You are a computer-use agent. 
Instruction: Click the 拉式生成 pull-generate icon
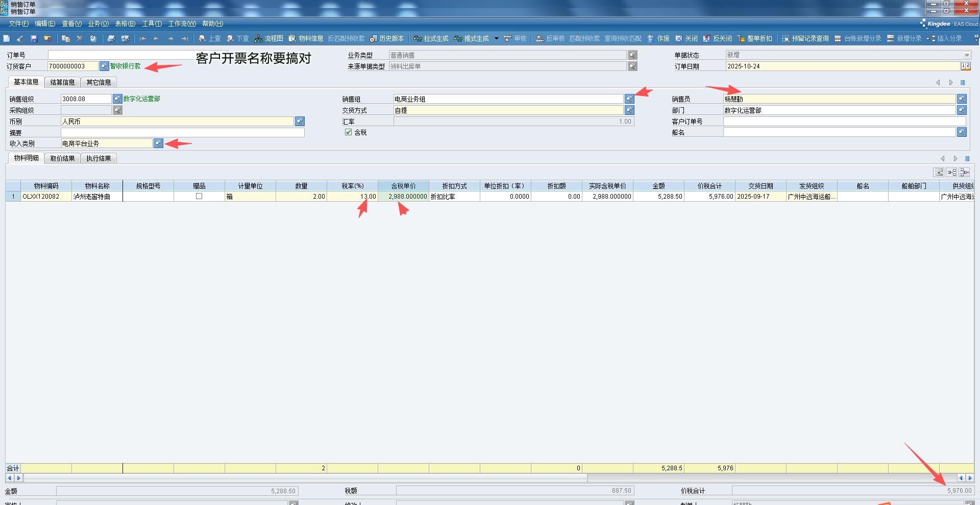pyautogui.click(x=431, y=39)
